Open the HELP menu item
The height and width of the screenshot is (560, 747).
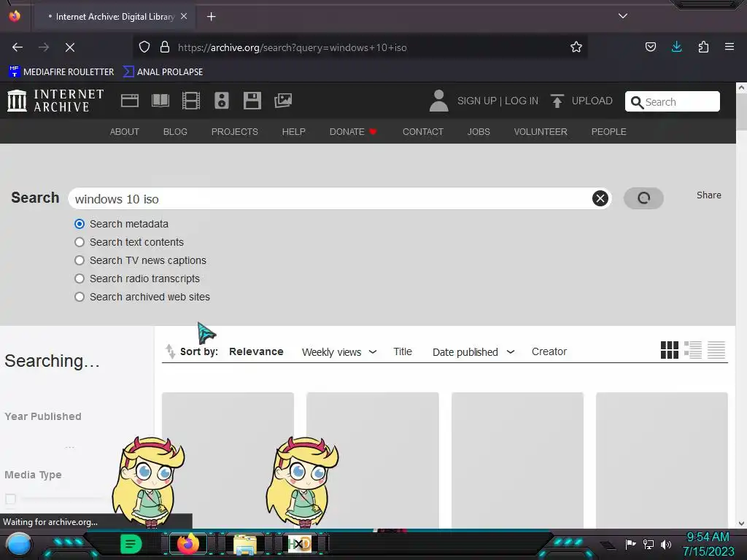(293, 132)
